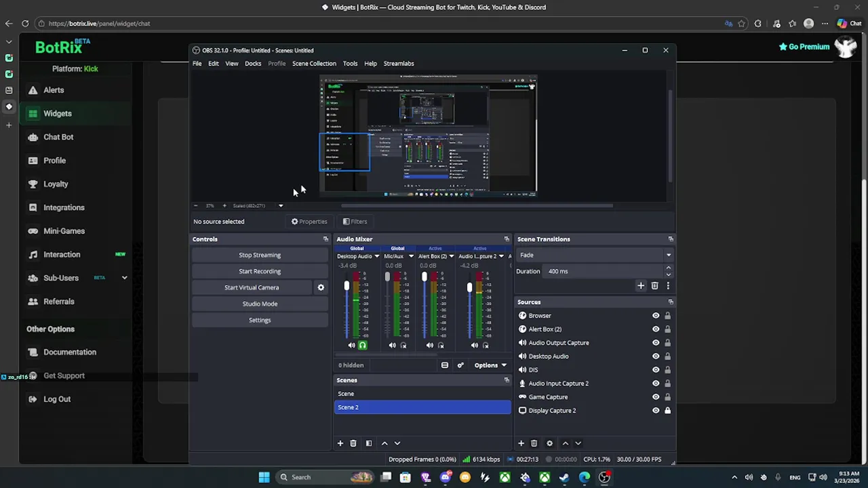Open Discord from the taskbar
This screenshot has width=868, height=488.
pos(446,477)
